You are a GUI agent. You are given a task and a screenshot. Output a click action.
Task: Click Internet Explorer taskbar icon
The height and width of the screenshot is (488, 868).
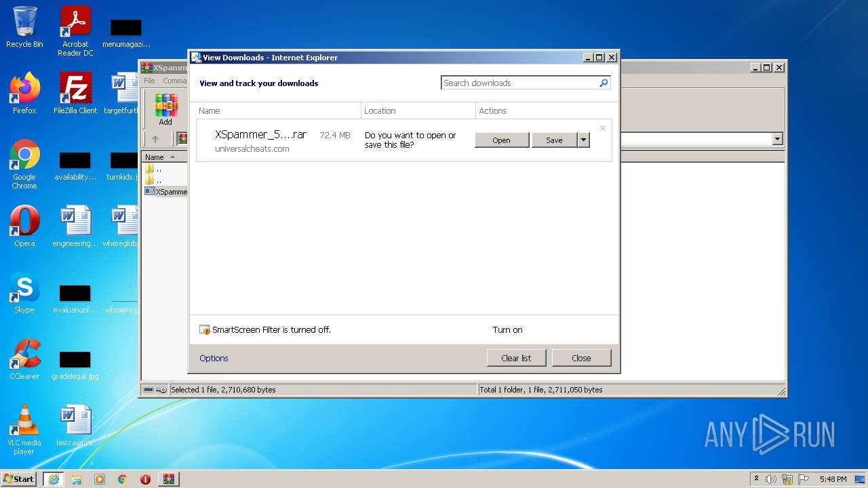point(53,479)
